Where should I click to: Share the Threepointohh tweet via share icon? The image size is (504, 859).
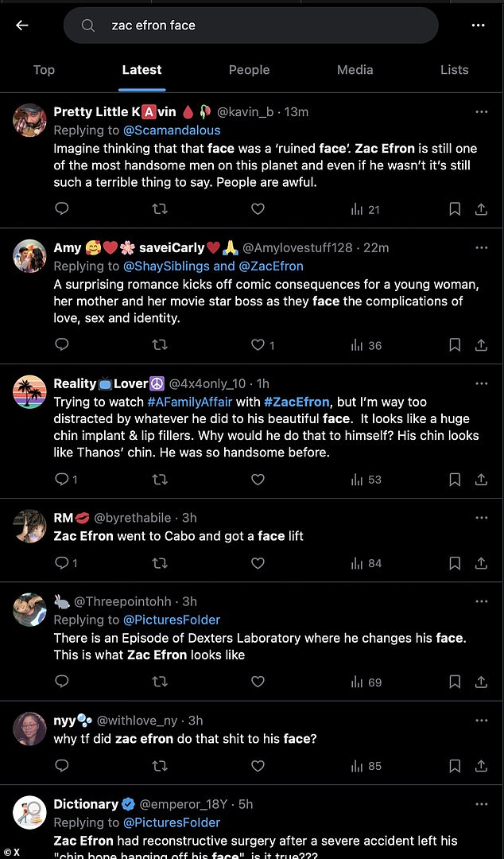click(x=481, y=682)
